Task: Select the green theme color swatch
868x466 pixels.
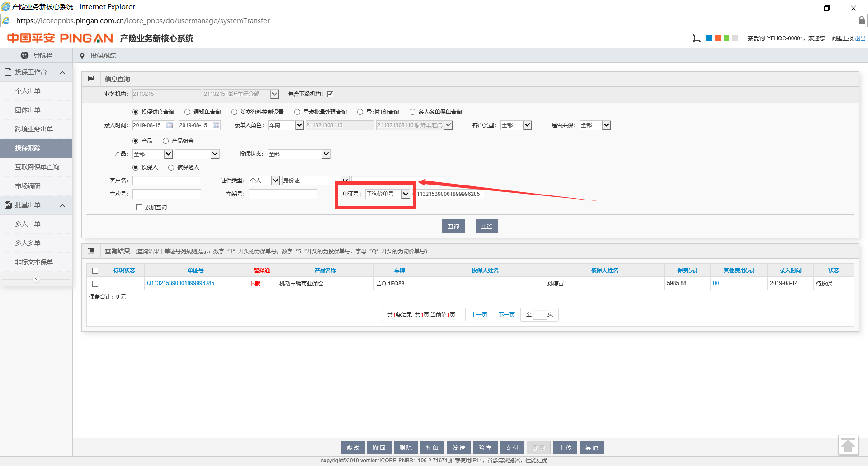Action: [726, 38]
